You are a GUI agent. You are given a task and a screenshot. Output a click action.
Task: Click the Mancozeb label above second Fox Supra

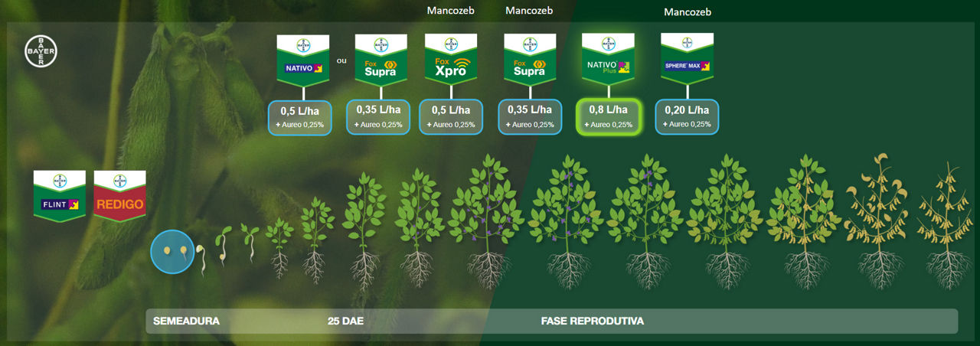tap(530, 11)
